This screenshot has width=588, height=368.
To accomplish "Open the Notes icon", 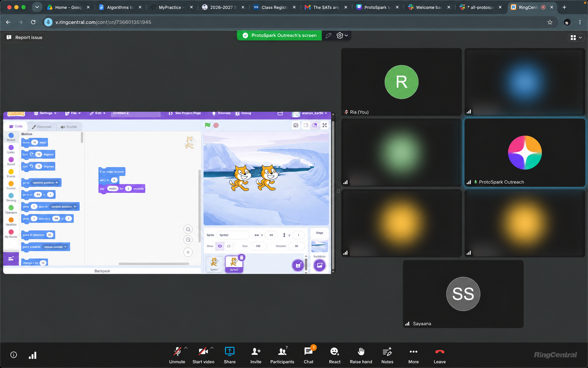I will point(387,351).
